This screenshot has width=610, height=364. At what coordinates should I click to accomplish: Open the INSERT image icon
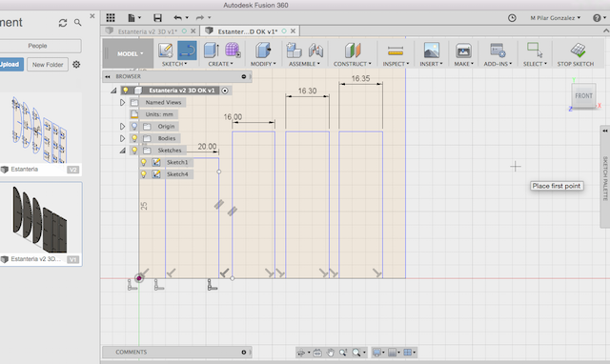tap(432, 51)
